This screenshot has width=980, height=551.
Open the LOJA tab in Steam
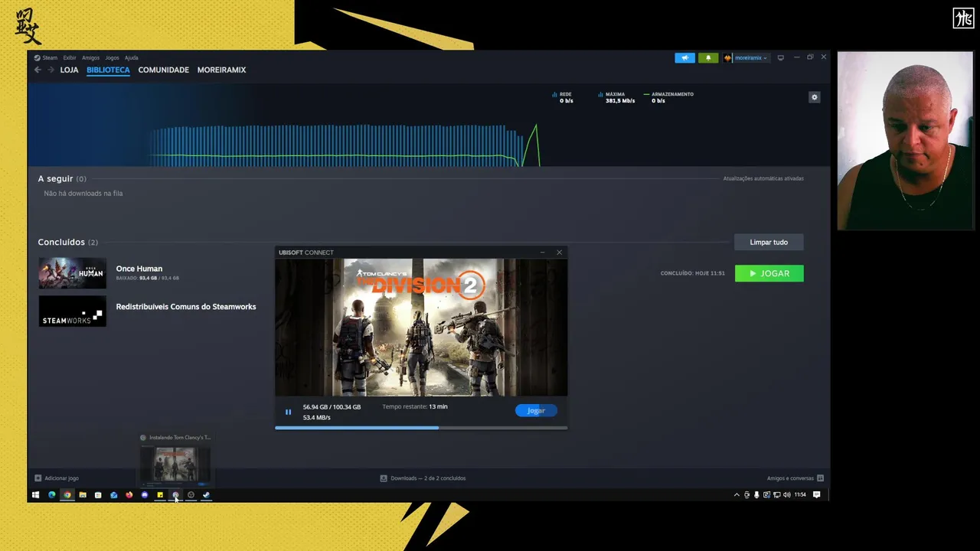coord(69,70)
